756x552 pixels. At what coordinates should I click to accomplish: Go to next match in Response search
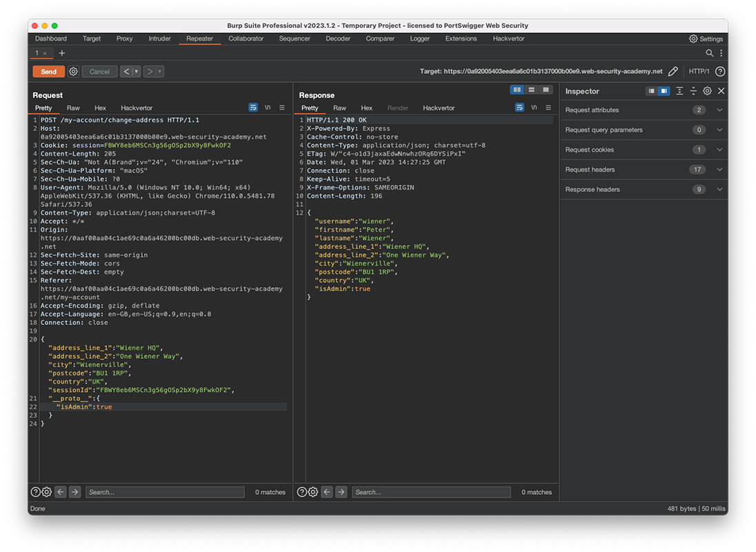point(341,492)
